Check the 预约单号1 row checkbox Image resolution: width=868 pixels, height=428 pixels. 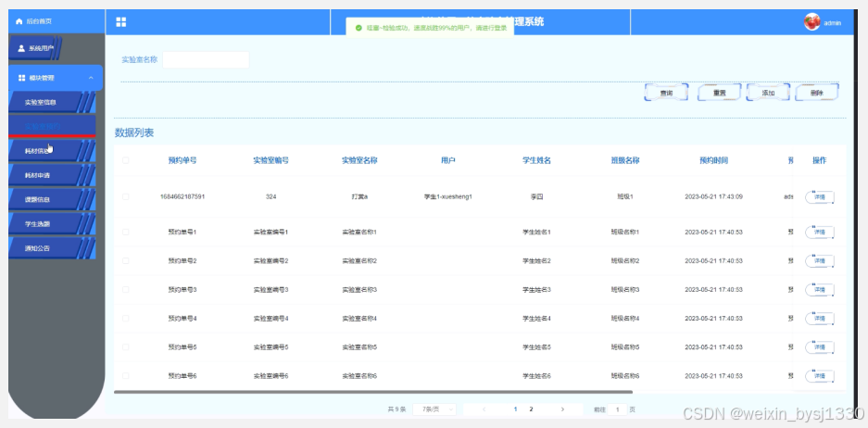pyautogui.click(x=126, y=232)
